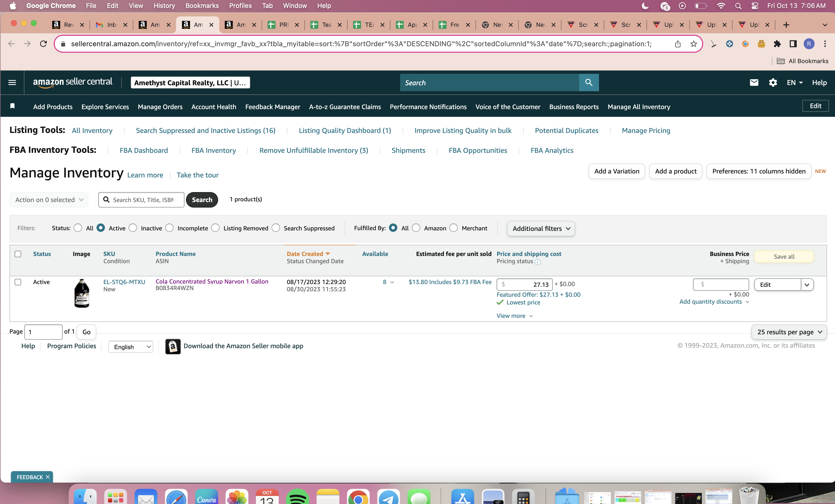The image size is (835, 504).
Task: Click the price field showing 27.13
Action: click(524, 285)
